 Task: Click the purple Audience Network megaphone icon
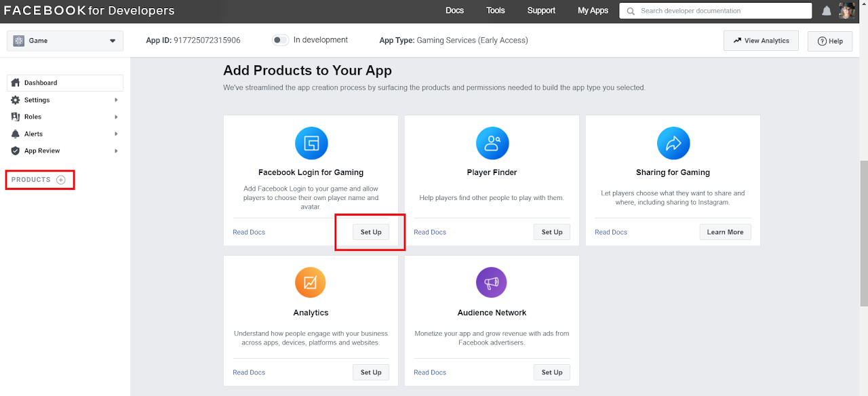tap(492, 283)
